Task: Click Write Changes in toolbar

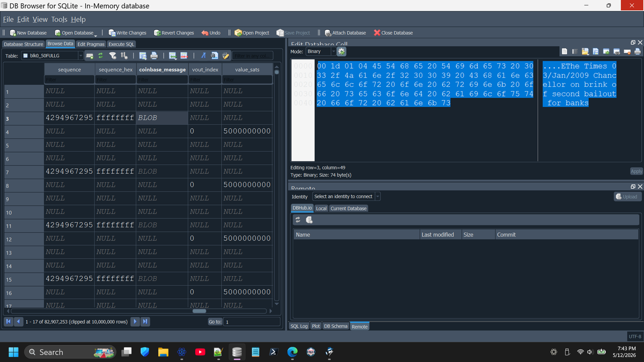Action: click(x=128, y=33)
